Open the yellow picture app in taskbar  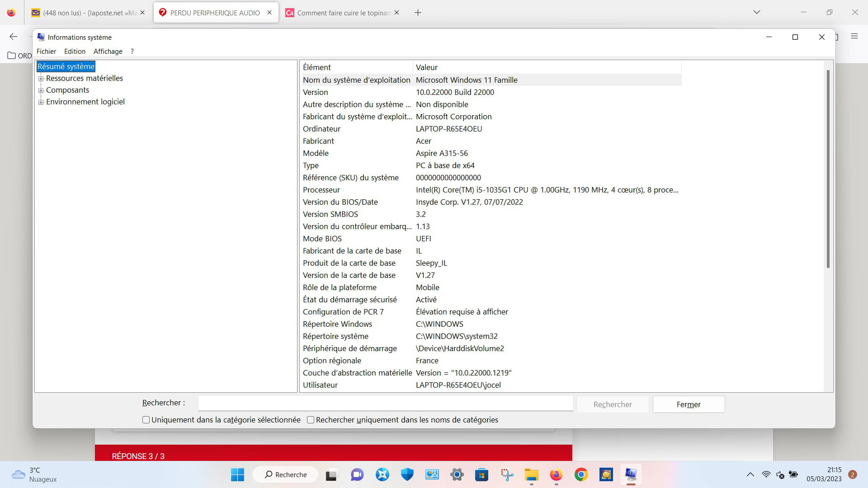(x=606, y=474)
